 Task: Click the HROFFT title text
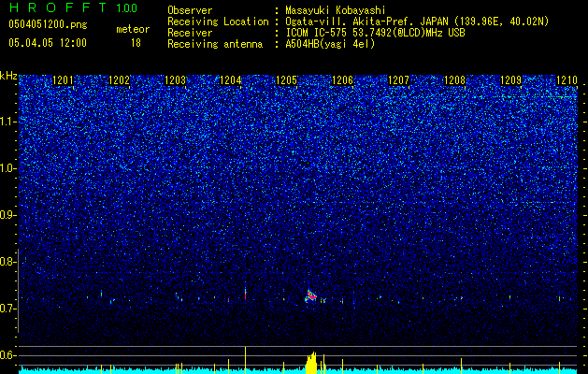(58, 7)
